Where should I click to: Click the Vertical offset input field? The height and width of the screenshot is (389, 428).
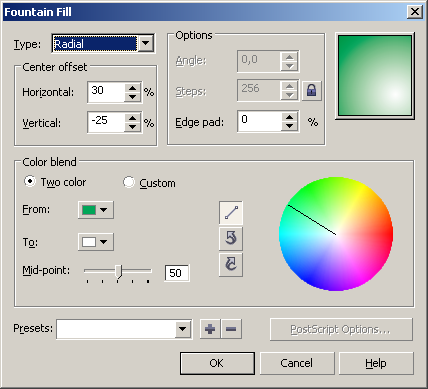pyautogui.click(x=106, y=122)
